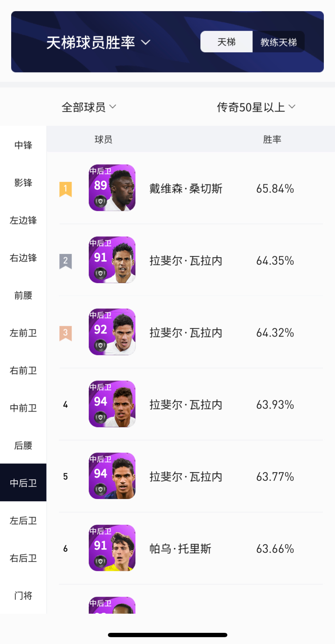
Task: Tap the silver rank 2 ribbon badge
Action: pos(65,261)
